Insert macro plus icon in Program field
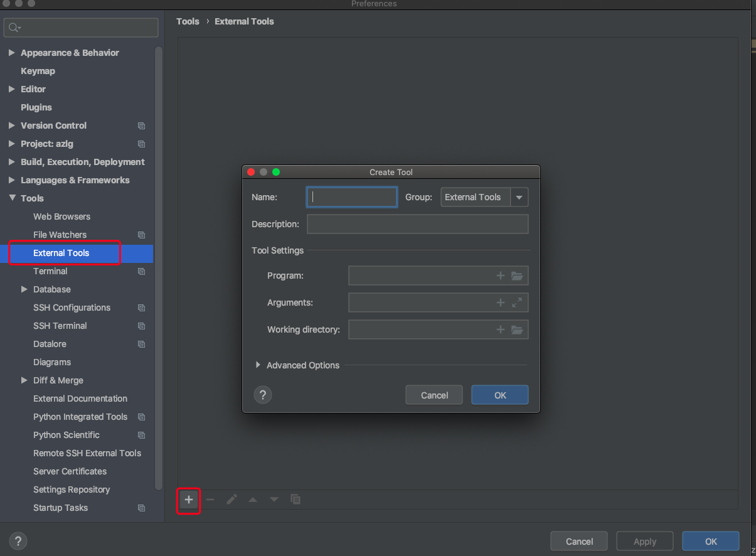The image size is (756, 556). pos(501,275)
